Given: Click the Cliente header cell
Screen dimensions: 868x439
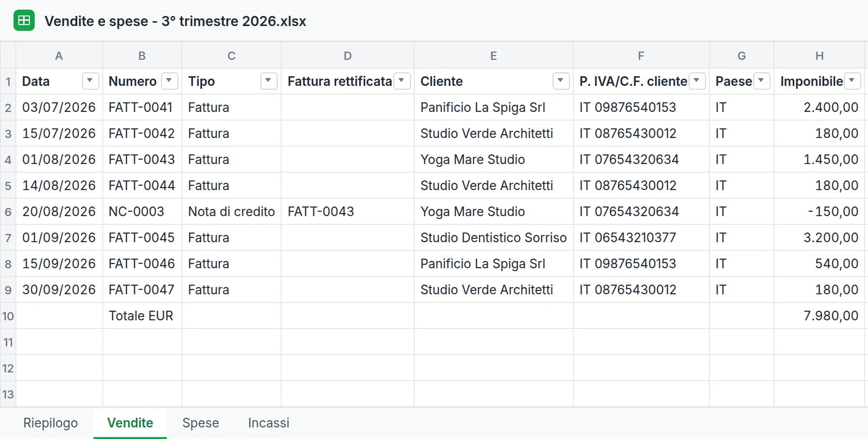Looking at the screenshot, I should point(494,81).
